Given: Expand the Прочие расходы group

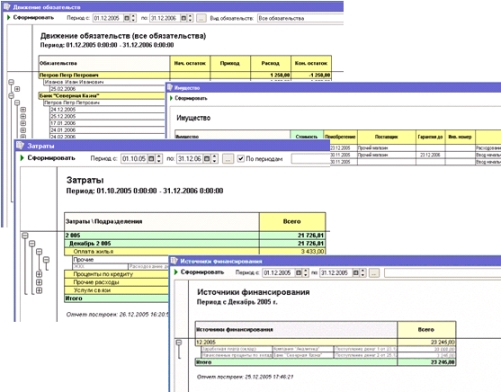Looking at the screenshot, I should tap(39, 282).
